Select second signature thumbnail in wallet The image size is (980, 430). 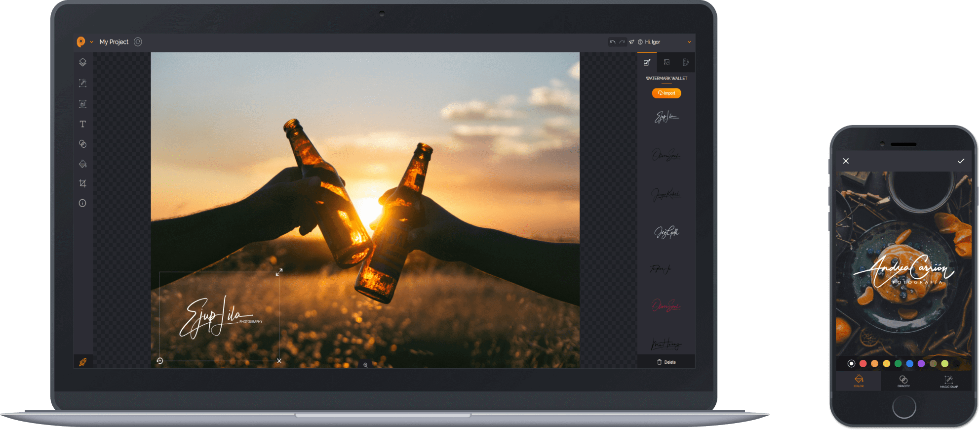666,155
